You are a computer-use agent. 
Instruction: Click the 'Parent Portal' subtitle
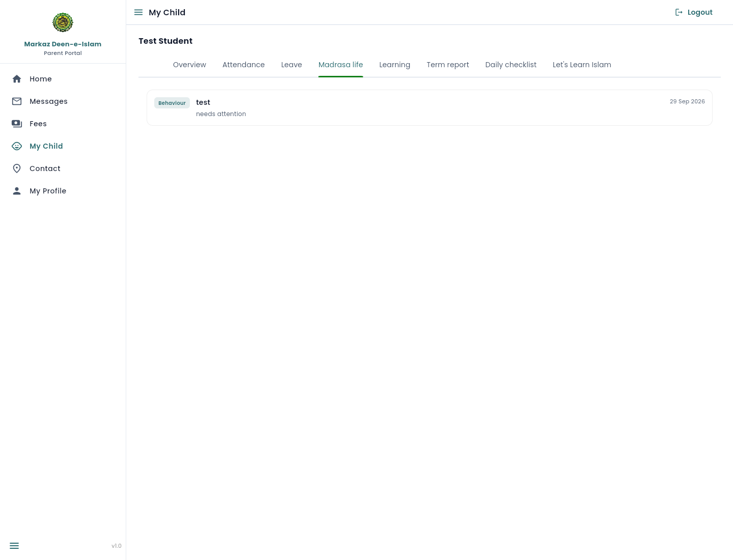[63, 53]
